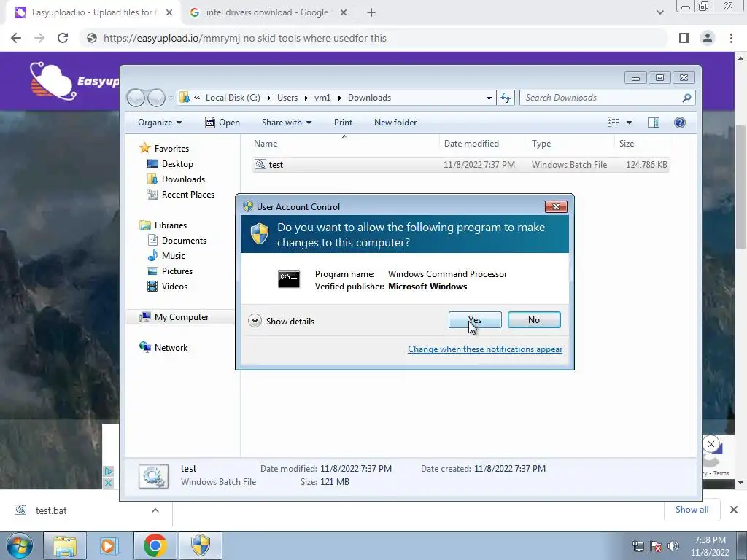Click the search magnifier icon in Explorer
The width and height of the screenshot is (747, 560).
(686, 98)
